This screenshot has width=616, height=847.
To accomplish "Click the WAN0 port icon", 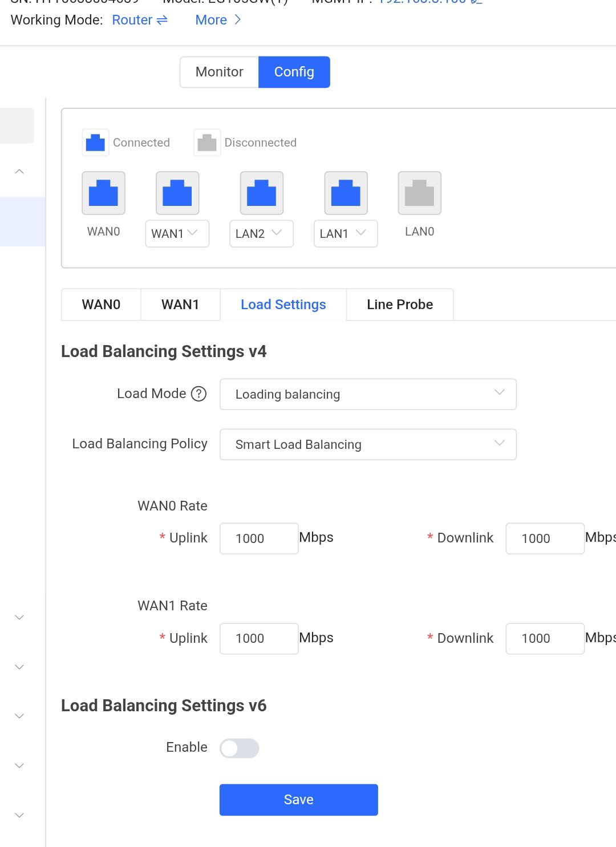I will (103, 193).
